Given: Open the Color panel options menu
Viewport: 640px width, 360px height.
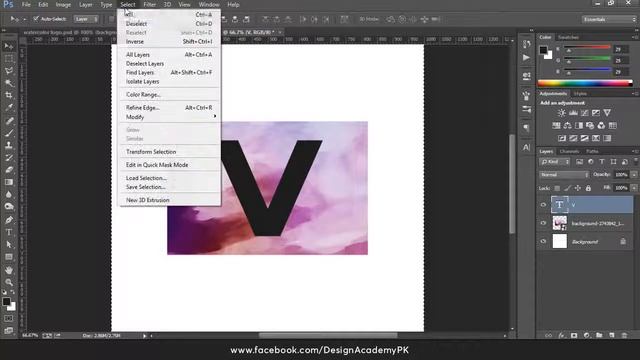Looking at the screenshot, I should pyautogui.click(x=635, y=37).
